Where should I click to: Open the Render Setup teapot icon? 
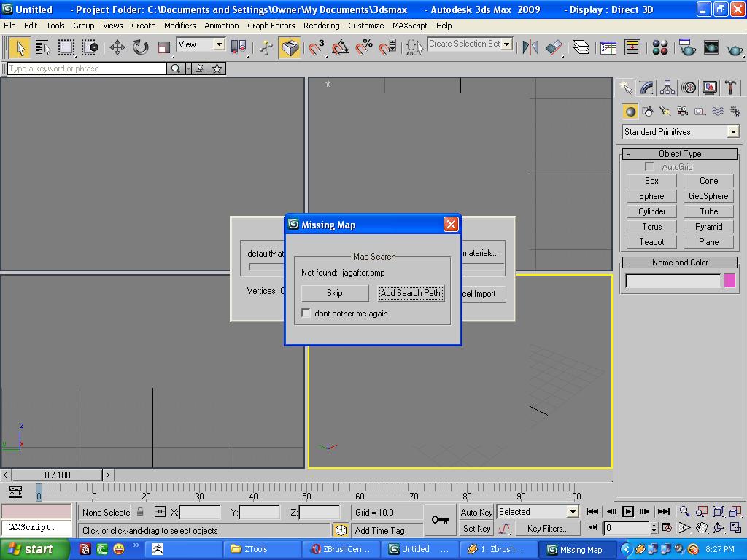687,47
